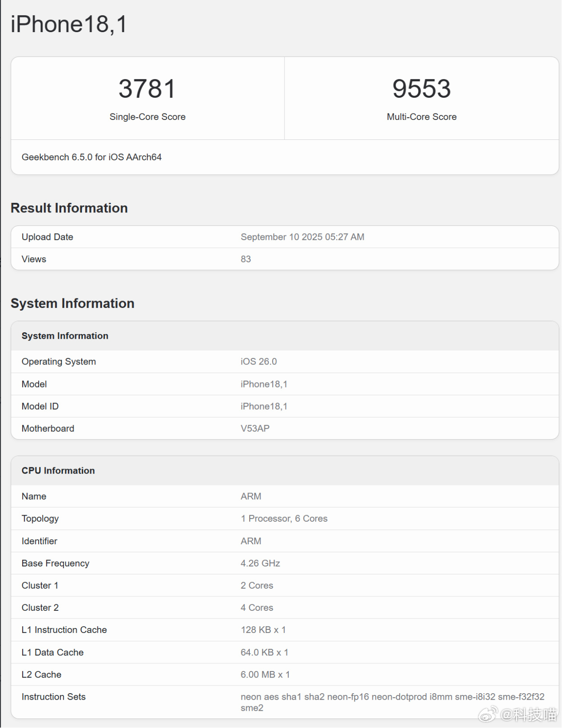Select the 6.00 MB x 1 value
Screen dimensions: 562x728
(265, 675)
